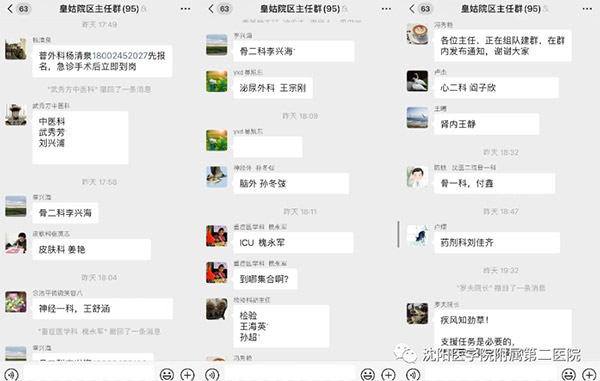Tap message 心二科 阎子欣

click(x=496, y=88)
